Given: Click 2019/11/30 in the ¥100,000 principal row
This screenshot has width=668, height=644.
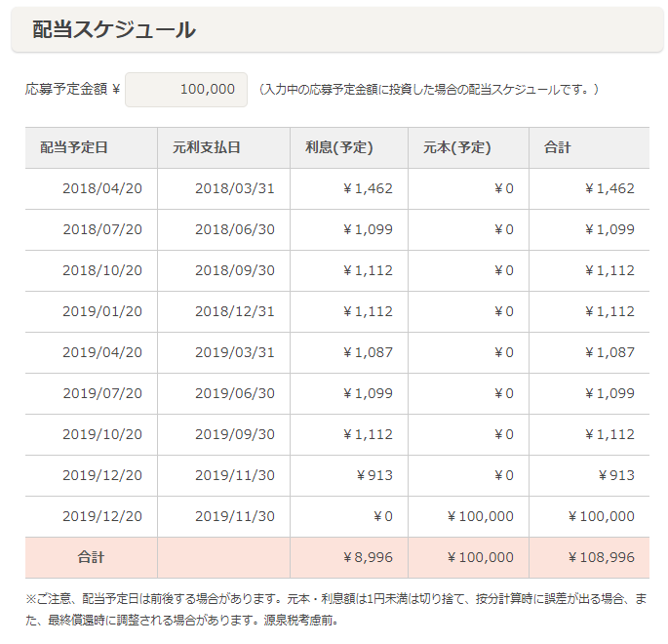Looking at the screenshot, I should click(235, 516).
